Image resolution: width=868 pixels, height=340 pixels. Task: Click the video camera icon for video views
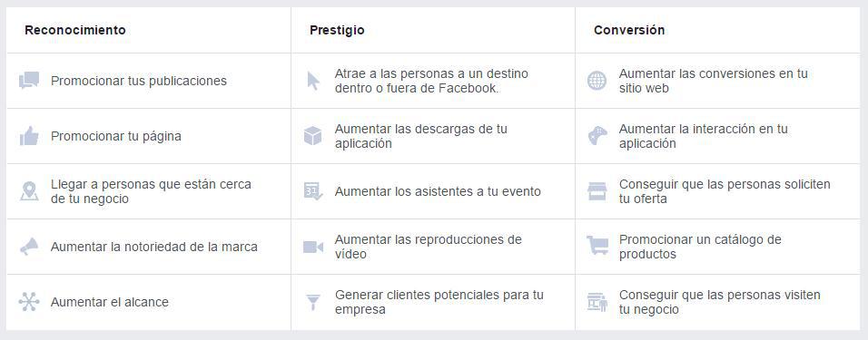click(312, 247)
